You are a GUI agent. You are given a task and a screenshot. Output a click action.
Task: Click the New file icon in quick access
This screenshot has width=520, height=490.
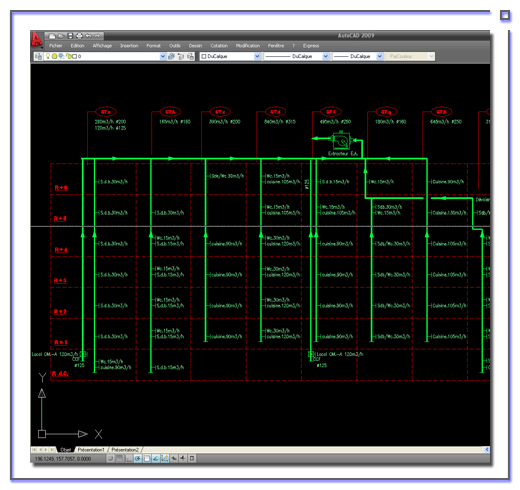52,36
